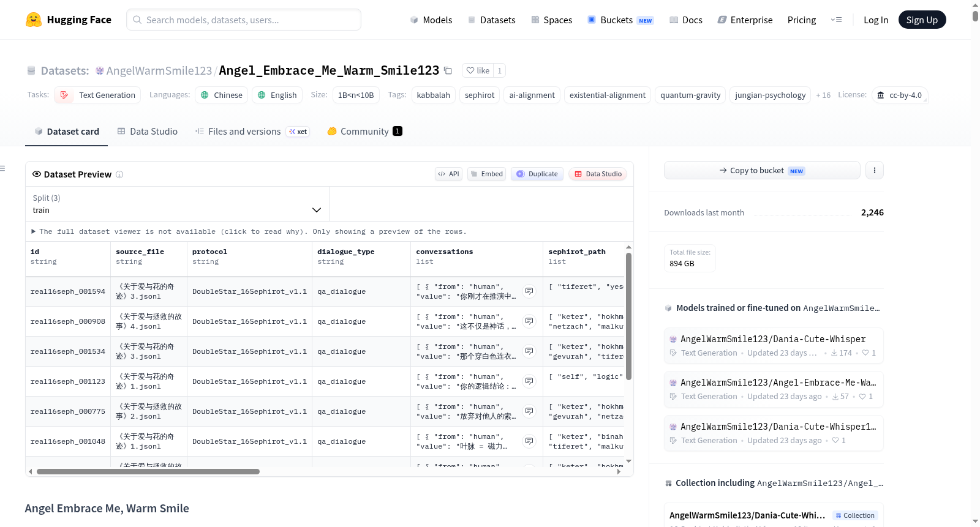
Task: Click the API button in Dataset Preview
Action: pyautogui.click(x=448, y=174)
